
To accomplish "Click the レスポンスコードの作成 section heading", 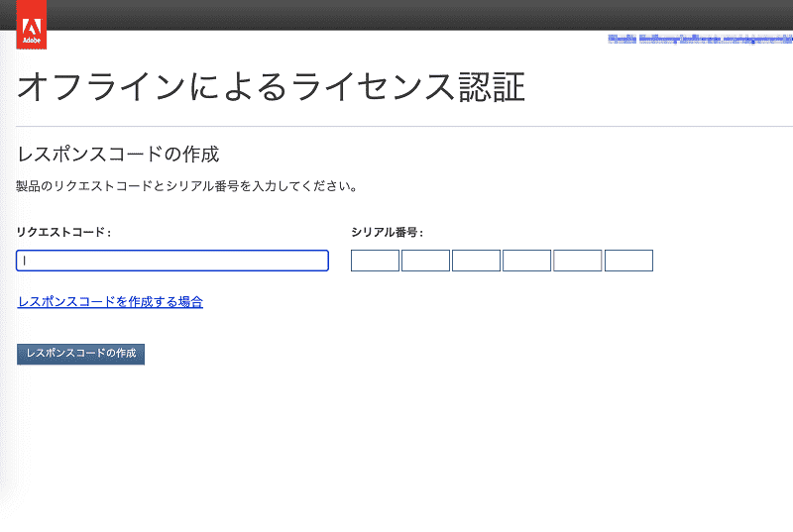I will tap(118, 155).
